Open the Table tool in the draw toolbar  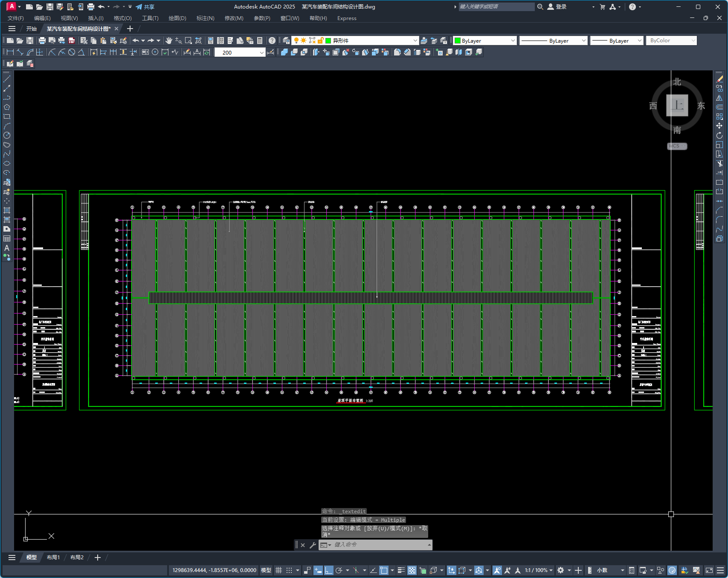coord(7,238)
